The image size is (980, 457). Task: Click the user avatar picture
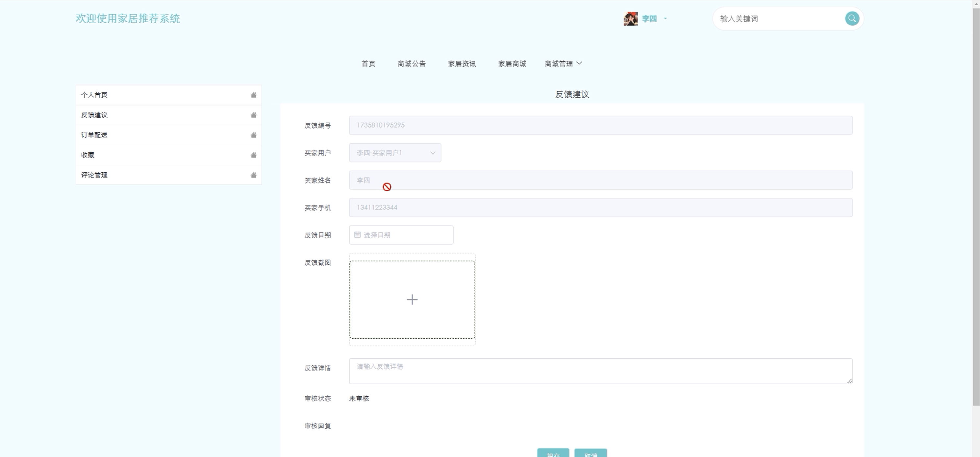[630, 19]
